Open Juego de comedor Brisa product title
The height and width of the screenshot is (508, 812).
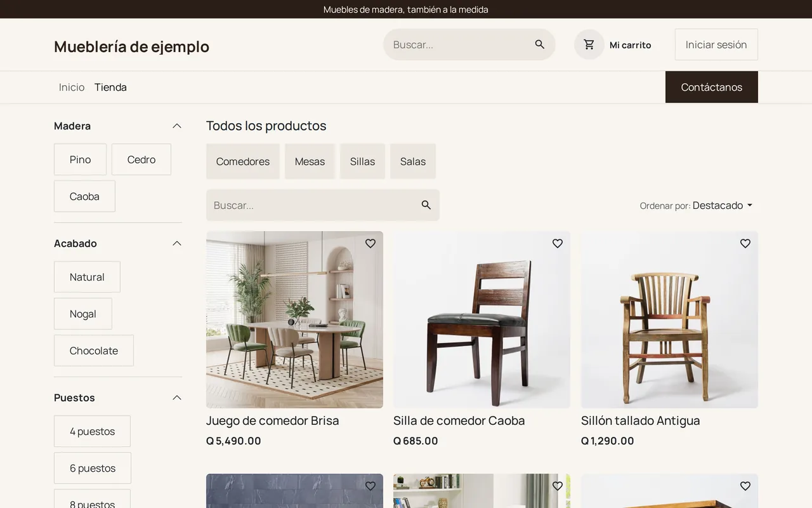click(273, 420)
